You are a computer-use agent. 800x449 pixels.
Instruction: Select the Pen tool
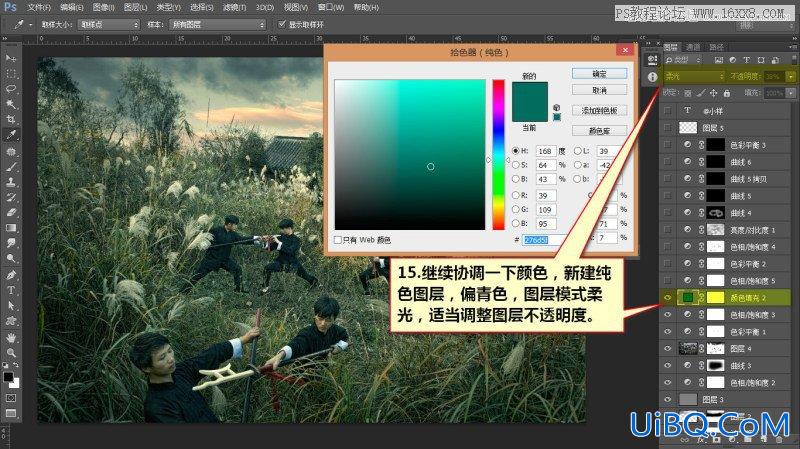tap(11, 275)
